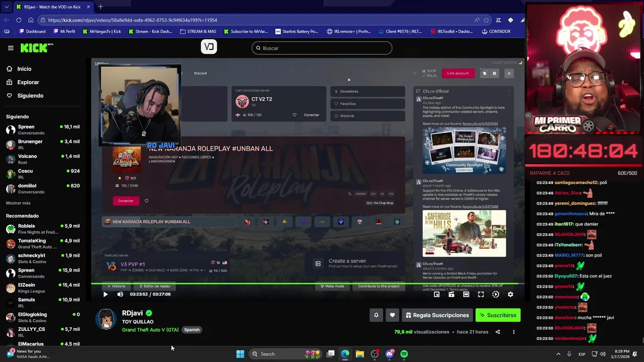Open ElZeein recommended channel
644x362 pixels.
(43, 288)
